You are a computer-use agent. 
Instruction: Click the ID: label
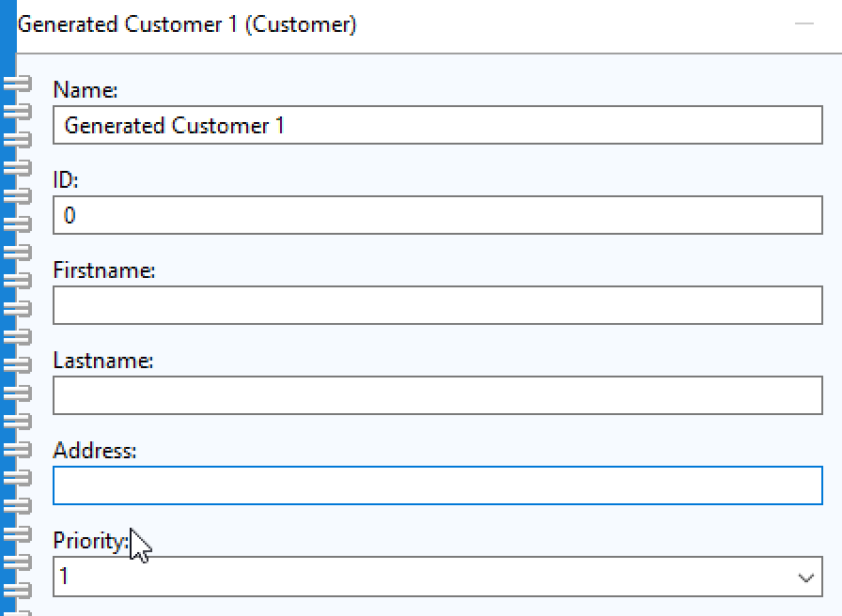[x=66, y=179]
